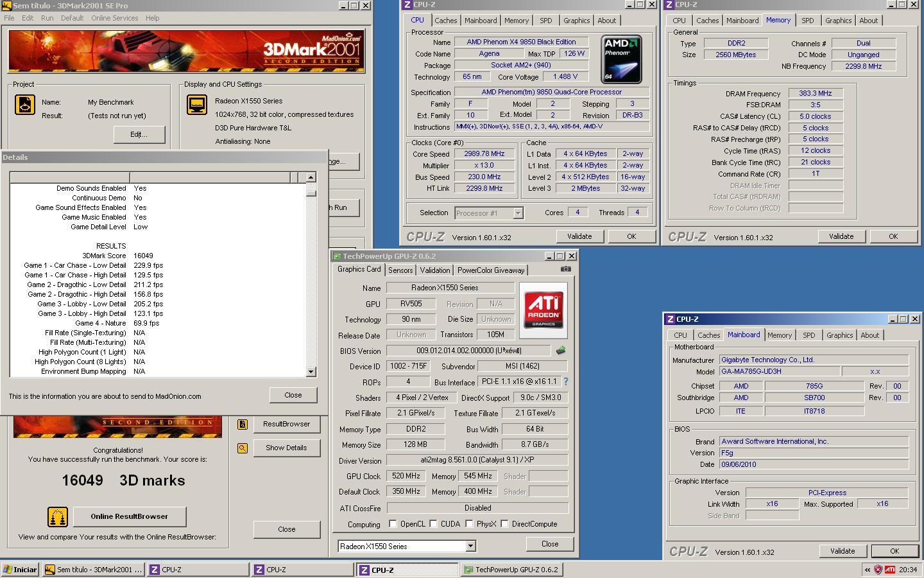Click the 3DMark Score 16049 row
Image resolution: width=924 pixels, height=578 pixels.
tap(158, 256)
